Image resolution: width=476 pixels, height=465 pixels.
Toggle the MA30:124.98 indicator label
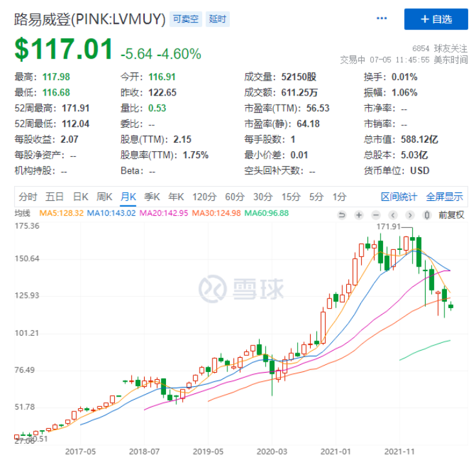pyautogui.click(x=216, y=213)
